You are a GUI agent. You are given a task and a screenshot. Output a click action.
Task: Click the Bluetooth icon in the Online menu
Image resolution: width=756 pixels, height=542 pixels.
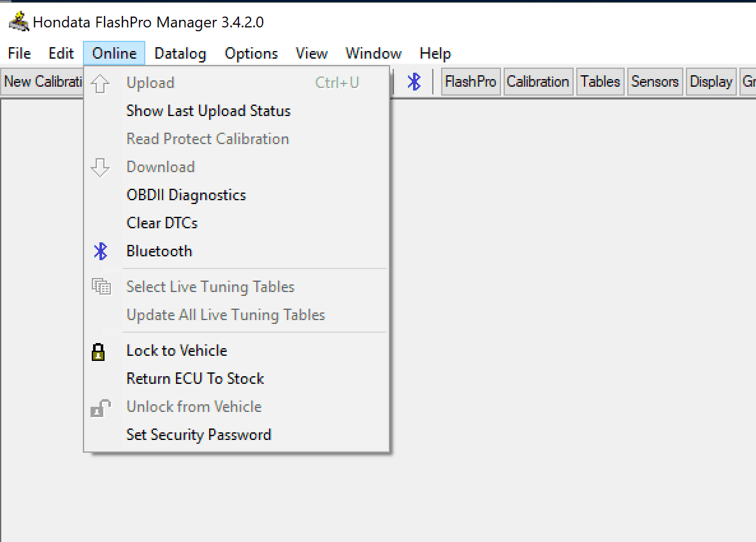[x=101, y=251]
